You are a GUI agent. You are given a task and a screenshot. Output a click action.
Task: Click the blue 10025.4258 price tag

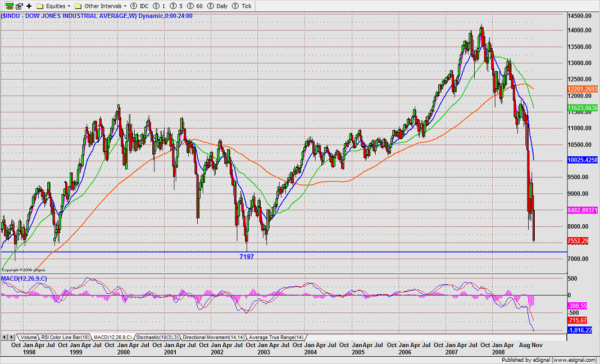pos(583,160)
